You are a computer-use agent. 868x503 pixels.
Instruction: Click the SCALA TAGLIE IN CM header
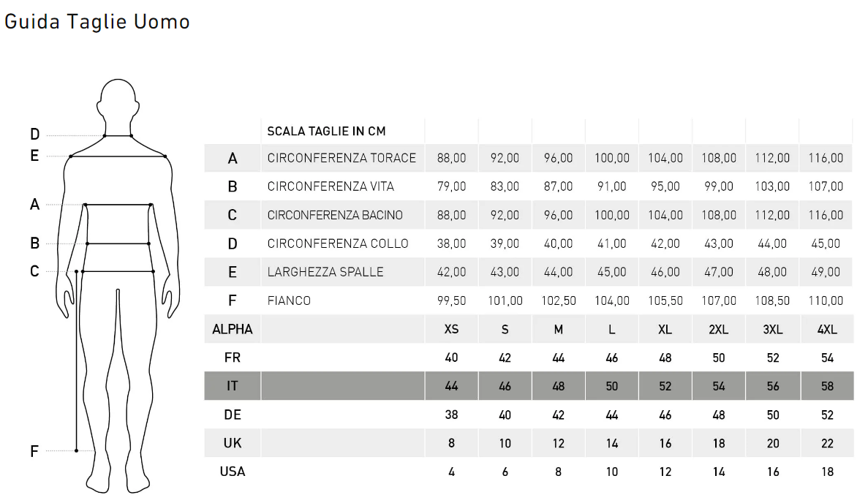click(326, 131)
